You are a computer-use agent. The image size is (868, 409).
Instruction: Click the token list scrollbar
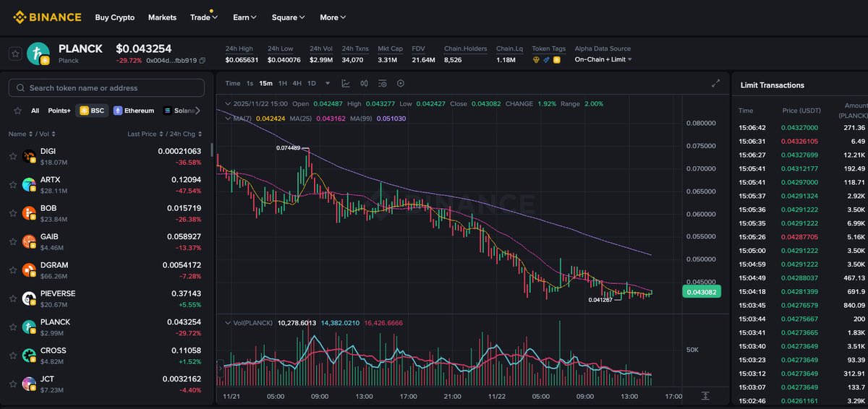click(x=212, y=150)
